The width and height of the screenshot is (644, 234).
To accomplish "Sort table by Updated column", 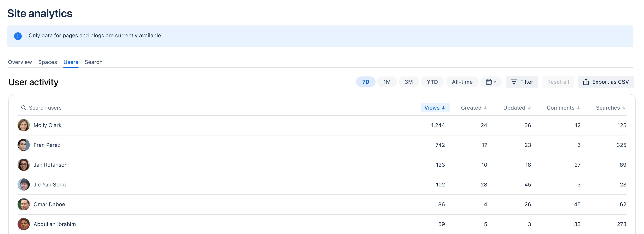I will pyautogui.click(x=517, y=108).
